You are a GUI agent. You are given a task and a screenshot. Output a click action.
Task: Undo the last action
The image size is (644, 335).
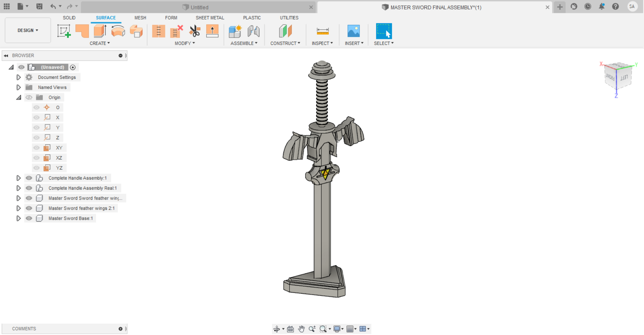(x=53, y=6)
